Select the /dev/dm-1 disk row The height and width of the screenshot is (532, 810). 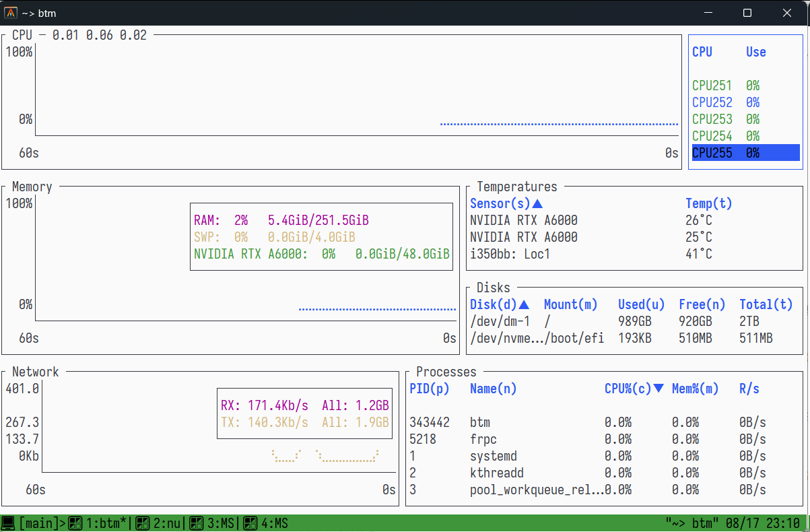point(635,321)
